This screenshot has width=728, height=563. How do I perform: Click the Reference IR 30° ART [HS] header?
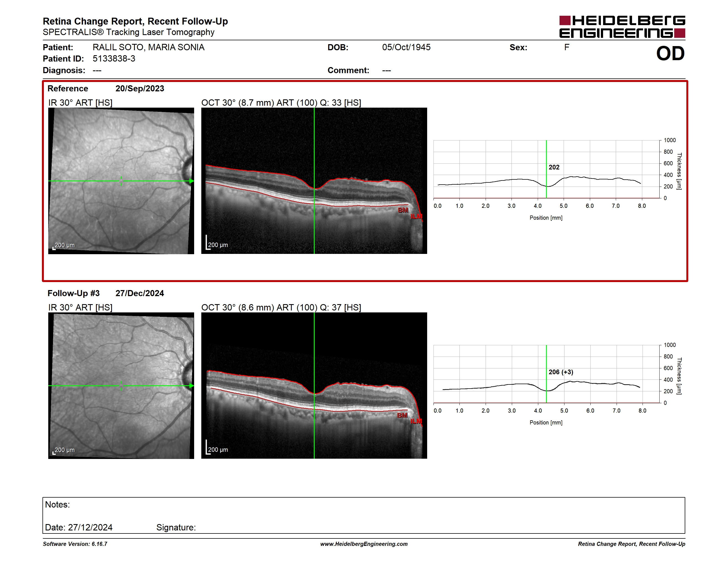tap(80, 103)
